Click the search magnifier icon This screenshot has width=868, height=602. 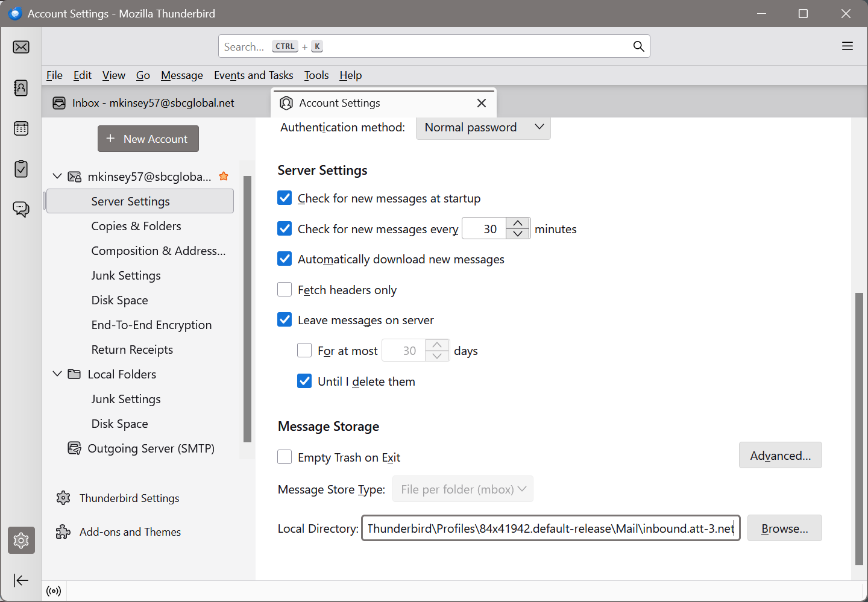(x=638, y=46)
